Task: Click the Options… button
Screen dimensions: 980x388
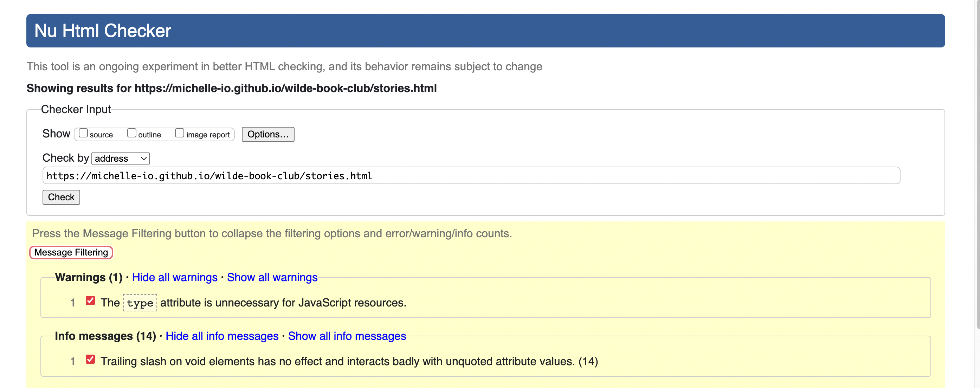Action: pyautogui.click(x=268, y=134)
